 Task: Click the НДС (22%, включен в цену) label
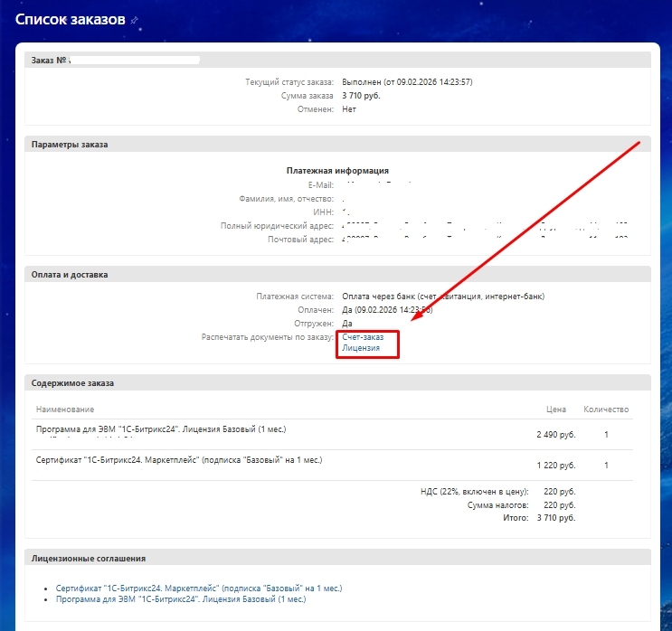coord(475,492)
